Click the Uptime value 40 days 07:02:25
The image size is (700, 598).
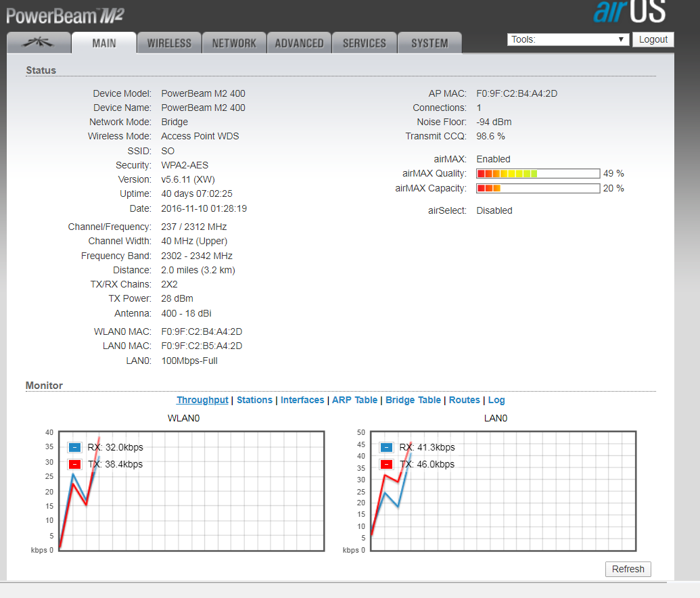click(196, 193)
